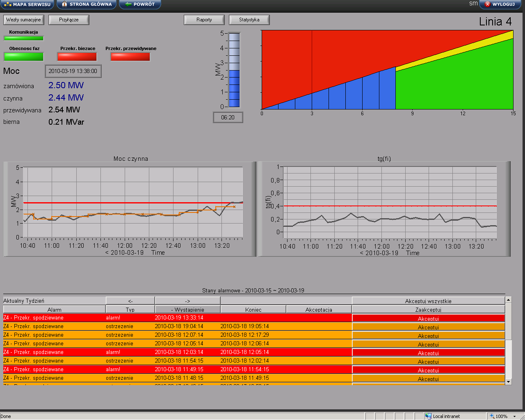This screenshot has width=525, height=420.
Task: Accept alarm from 2010-03-19 13:33:14
Action: coord(428,318)
